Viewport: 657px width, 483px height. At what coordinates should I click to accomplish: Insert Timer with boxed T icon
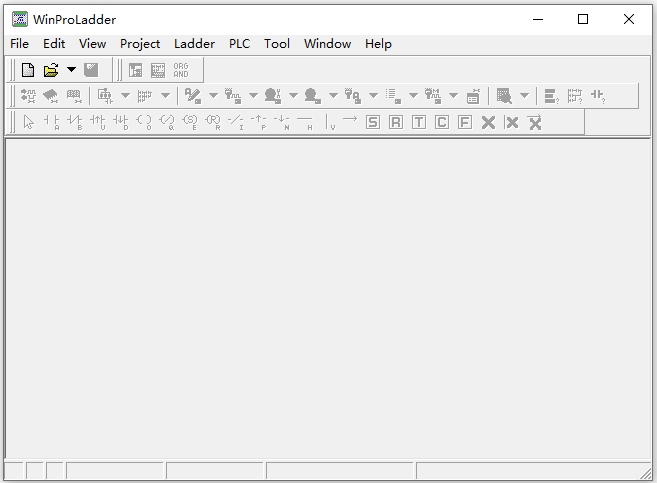pos(419,122)
